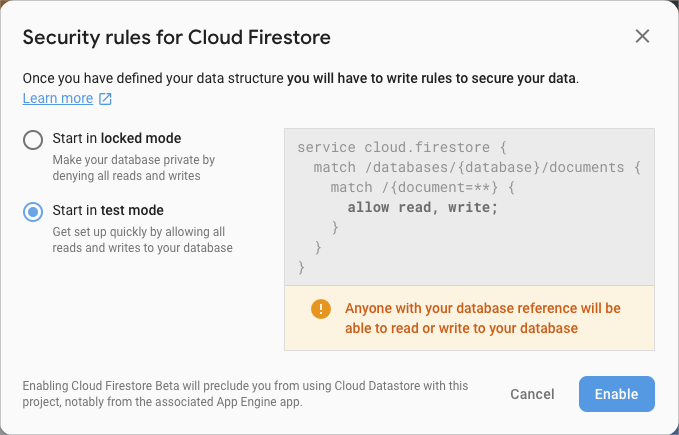679x435 pixels.
Task: Click the test mode description text
Action: [142, 239]
